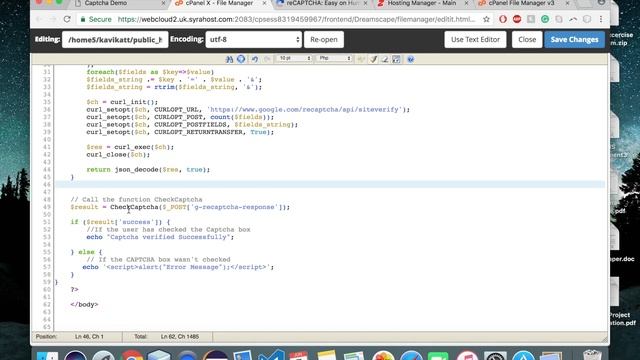640x360 pixels.
Task: Click the else statement on line 55
Action: point(86,252)
